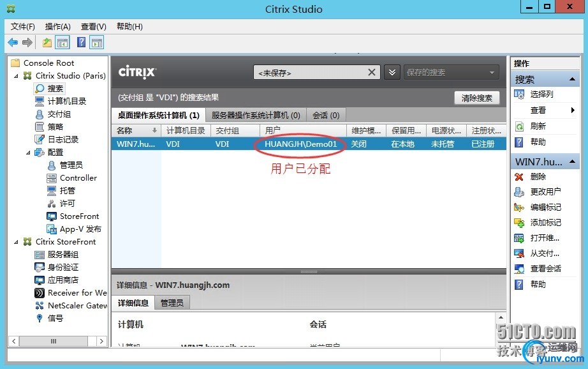588x369 pixels.
Task: Expand the 查看 submenu arrow
Action: click(573, 110)
